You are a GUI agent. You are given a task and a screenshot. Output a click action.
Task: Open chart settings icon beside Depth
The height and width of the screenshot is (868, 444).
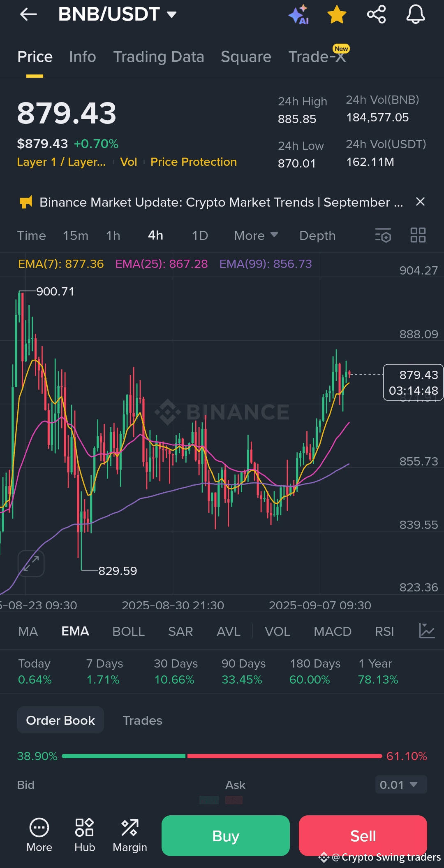tap(383, 235)
